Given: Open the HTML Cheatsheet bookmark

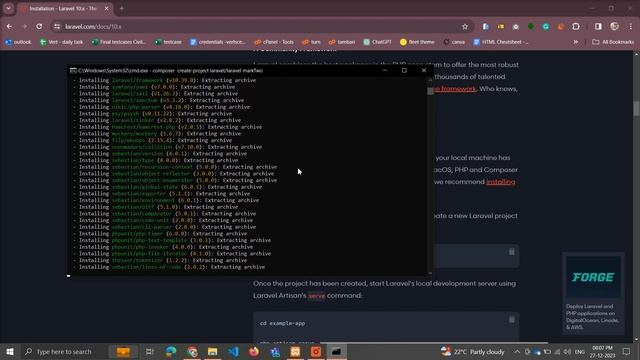Looking at the screenshot, I should (x=501, y=42).
